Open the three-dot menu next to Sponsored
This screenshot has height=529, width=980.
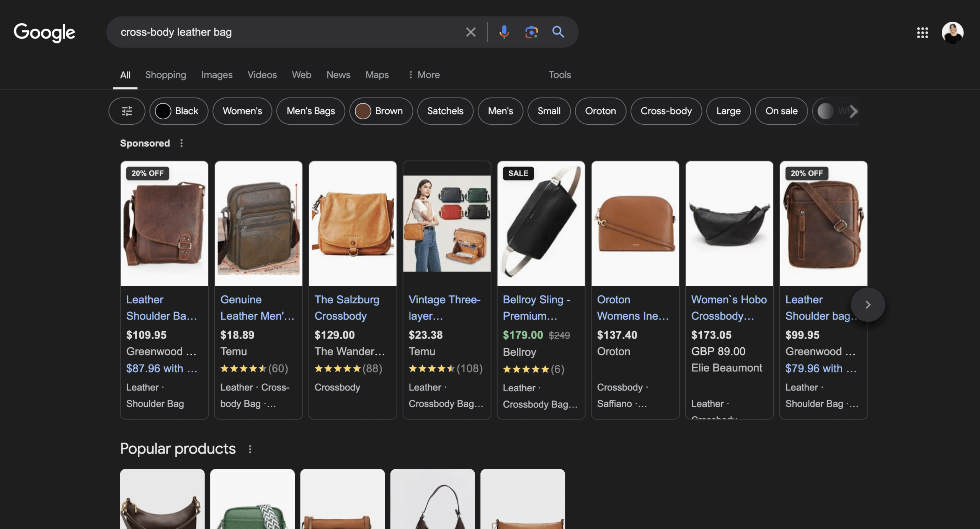tap(181, 143)
